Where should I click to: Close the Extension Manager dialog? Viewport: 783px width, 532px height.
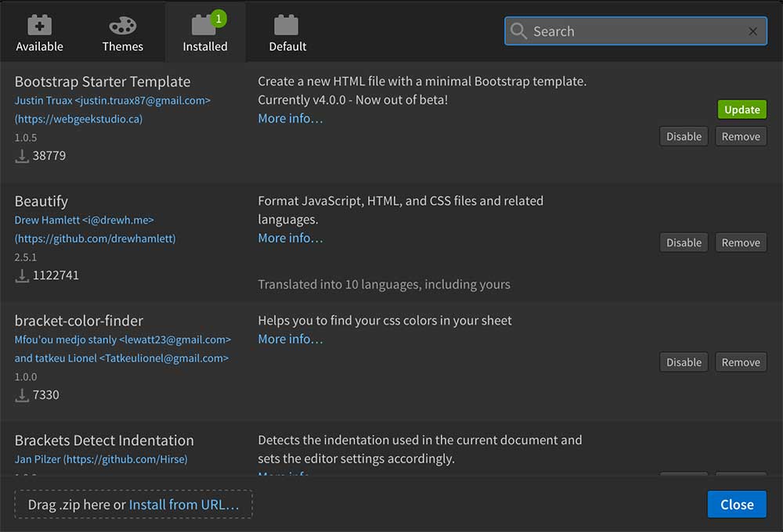tap(736, 505)
